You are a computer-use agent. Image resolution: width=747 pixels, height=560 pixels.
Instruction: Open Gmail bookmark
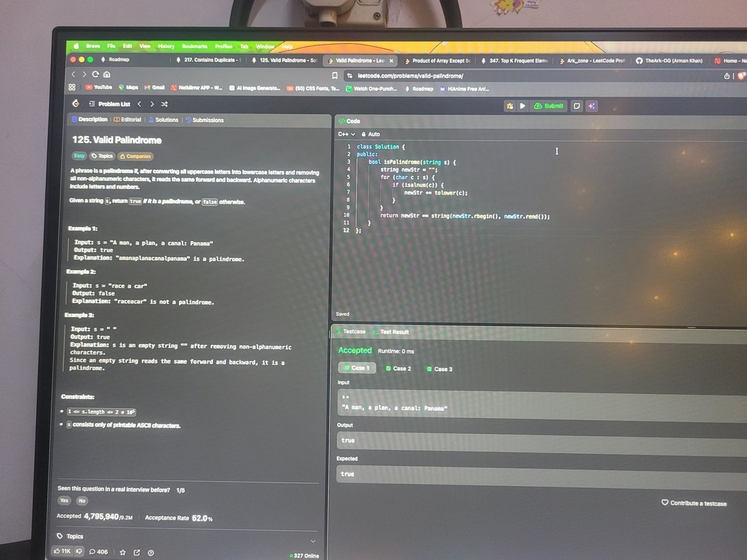click(x=154, y=88)
